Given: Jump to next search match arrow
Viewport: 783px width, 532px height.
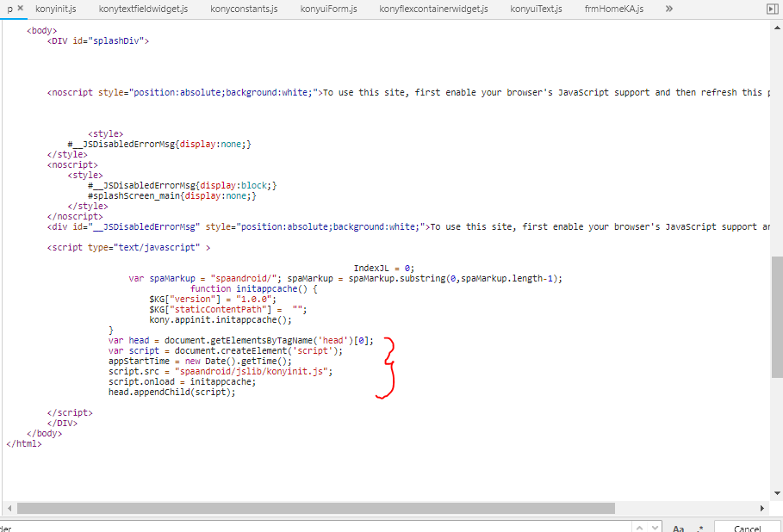Looking at the screenshot, I should pyautogui.click(x=656, y=526).
